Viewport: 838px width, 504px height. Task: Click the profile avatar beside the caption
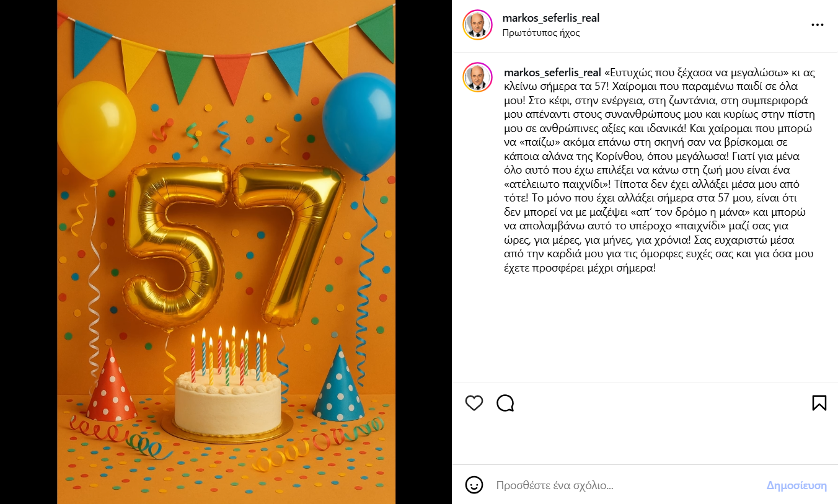click(478, 77)
